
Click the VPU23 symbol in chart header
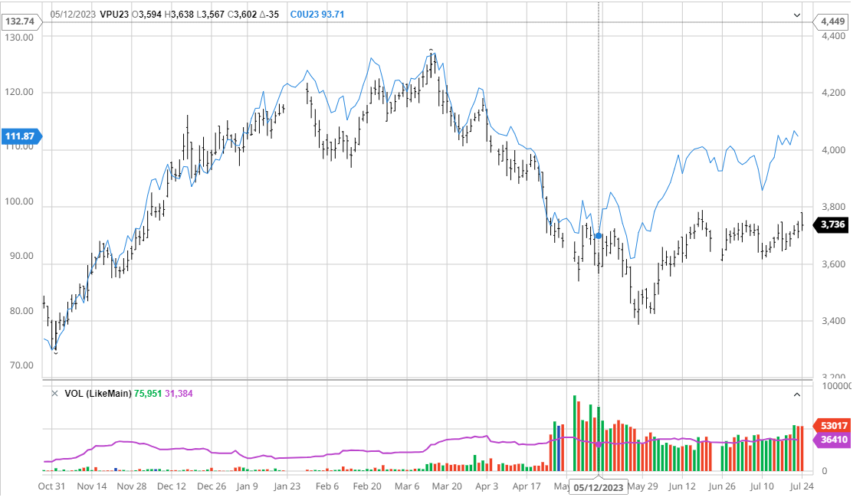coord(115,14)
